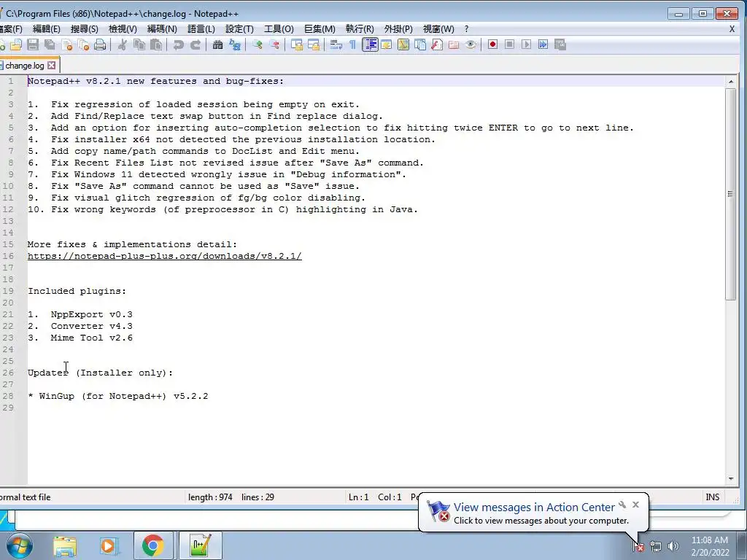The image size is (747, 560).
Task: Click 'Ln : 1' in status bar
Action: point(358,497)
